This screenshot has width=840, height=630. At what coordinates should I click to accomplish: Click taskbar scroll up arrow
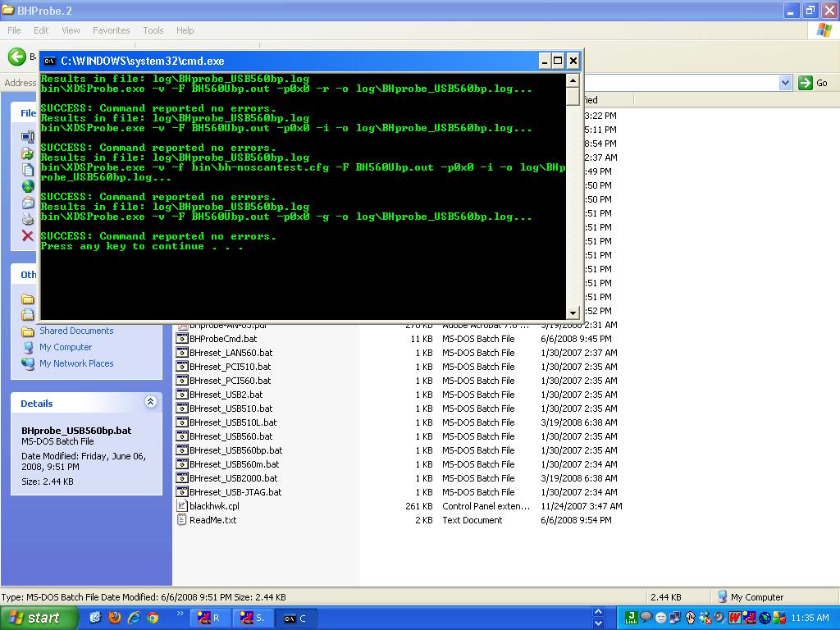coord(598,612)
